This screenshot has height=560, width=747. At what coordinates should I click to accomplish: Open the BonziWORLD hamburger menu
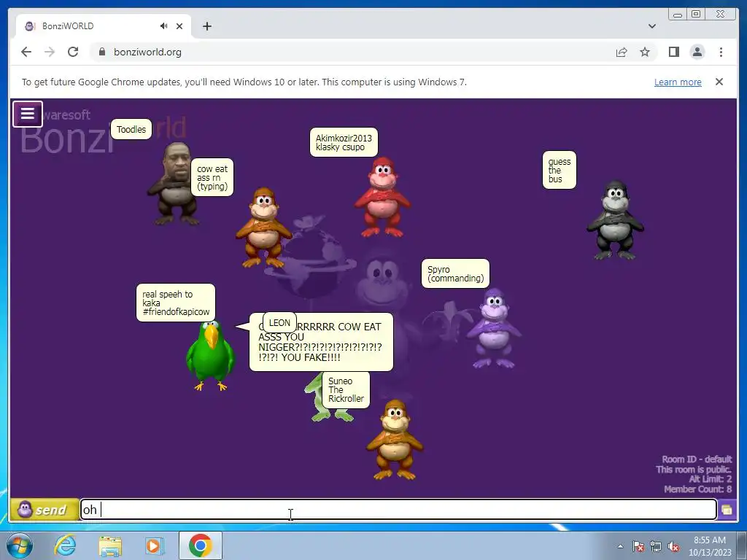click(x=28, y=114)
